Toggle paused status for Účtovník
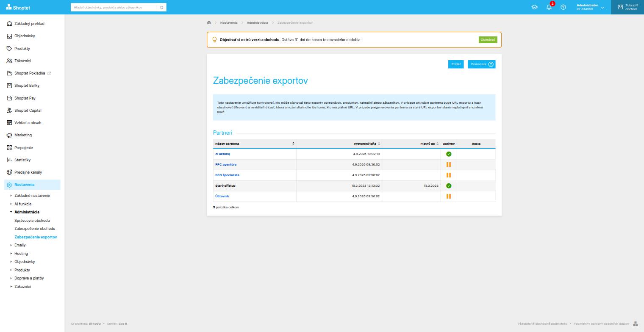The height and width of the screenshot is (332, 644). pos(449,196)
